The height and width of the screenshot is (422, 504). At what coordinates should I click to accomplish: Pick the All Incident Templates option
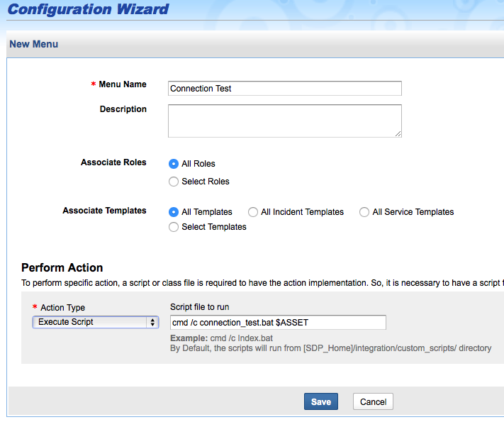pos(253,212)
